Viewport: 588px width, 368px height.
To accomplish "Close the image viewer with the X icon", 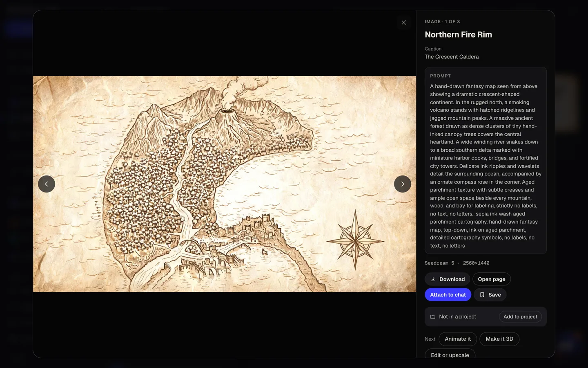I will [x=403, y=22].
